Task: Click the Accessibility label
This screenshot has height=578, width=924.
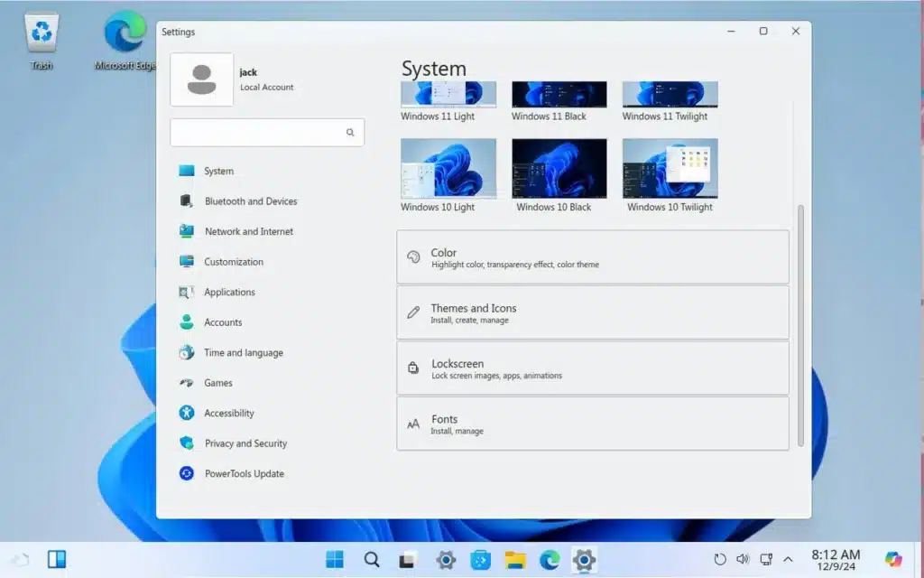Action: (228, 414)
